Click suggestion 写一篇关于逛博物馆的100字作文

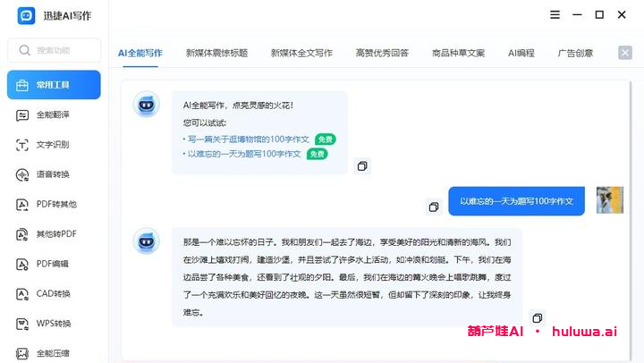coord(249,139)
